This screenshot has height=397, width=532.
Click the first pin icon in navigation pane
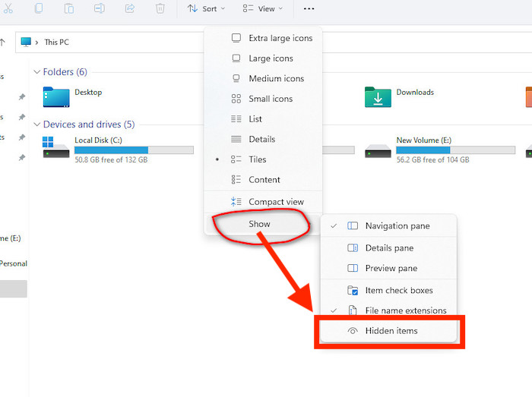(x=22, y=97)
